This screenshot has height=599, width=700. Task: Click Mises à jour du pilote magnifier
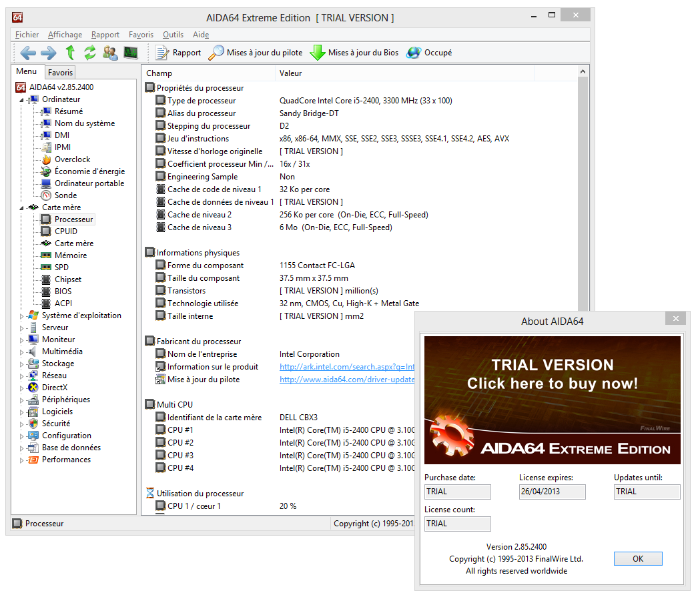(256, 53)
